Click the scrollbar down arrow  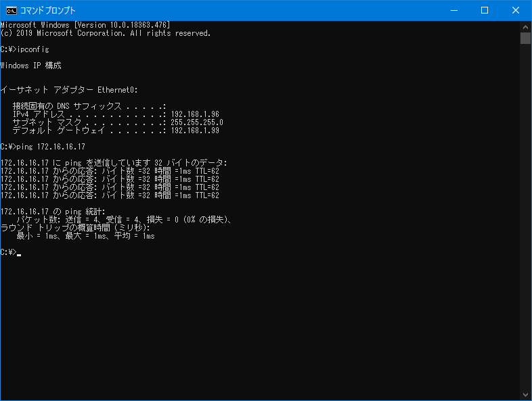pyautogui.click(x=525, y=395)
